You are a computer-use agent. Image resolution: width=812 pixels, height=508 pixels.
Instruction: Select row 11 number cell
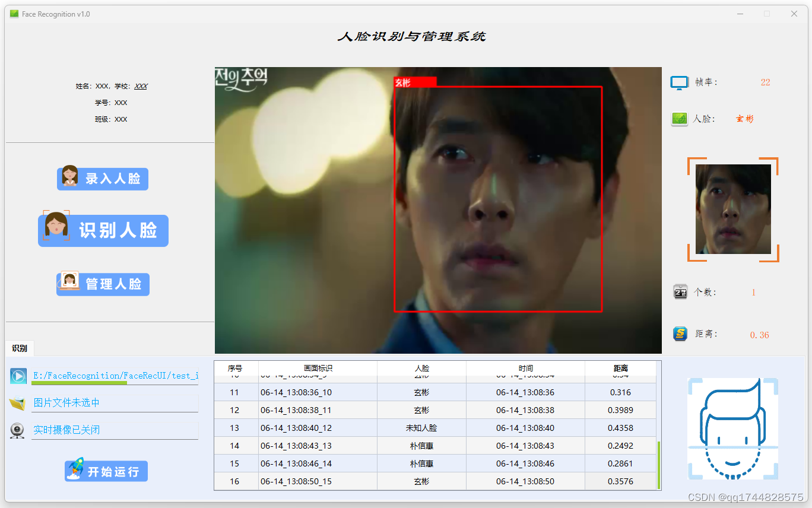235,392
